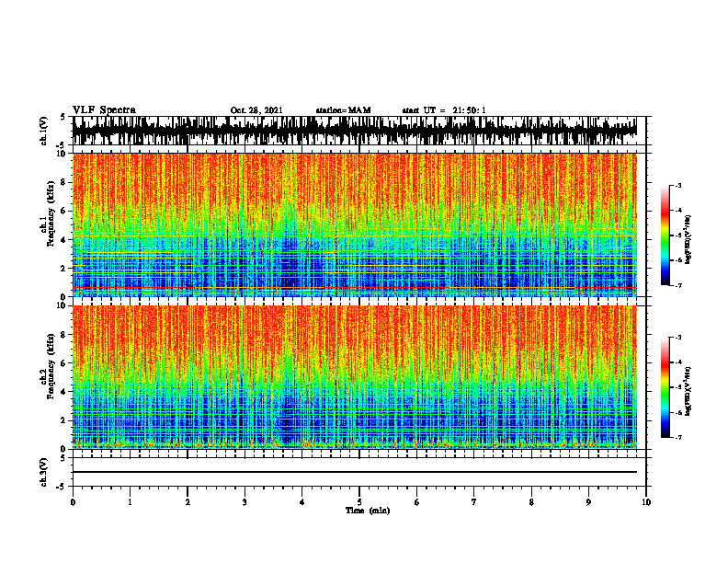Click the ch.1 color bar log(PSD) label
The height and width of the screenshot is (563, 728).
tap(688, 239)
